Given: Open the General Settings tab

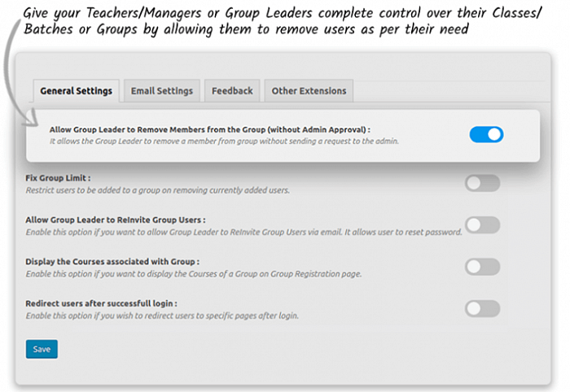Looking at the screenshot, I should (76, 91).
